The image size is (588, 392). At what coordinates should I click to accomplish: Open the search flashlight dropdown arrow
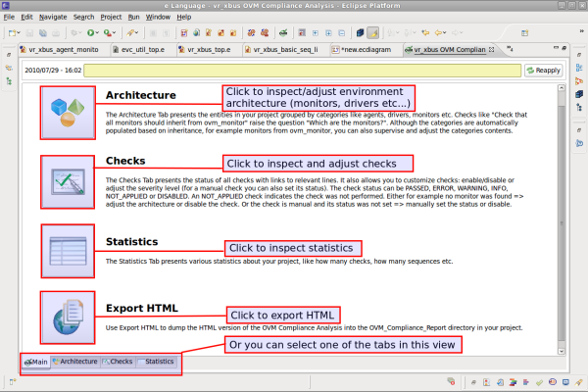tap(136, 33)
